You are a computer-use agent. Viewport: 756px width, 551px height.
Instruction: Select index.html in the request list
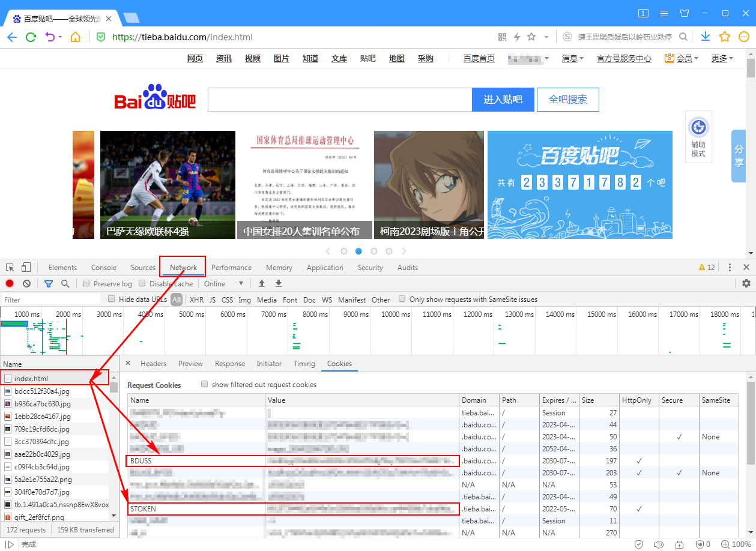[55, 378]
